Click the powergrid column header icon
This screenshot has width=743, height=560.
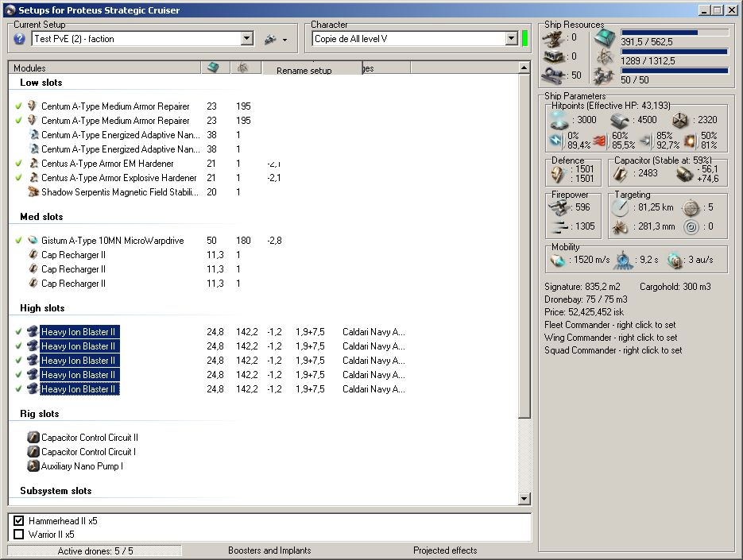coord(242,68)
